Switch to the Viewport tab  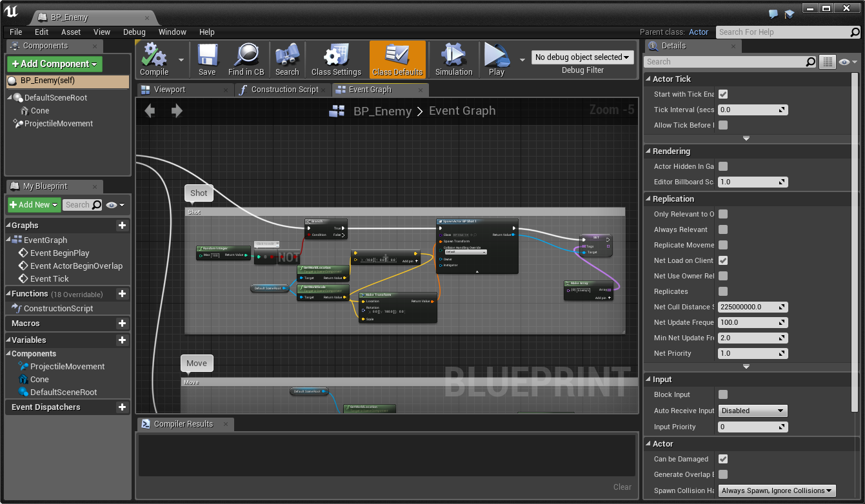click(170, 90)
